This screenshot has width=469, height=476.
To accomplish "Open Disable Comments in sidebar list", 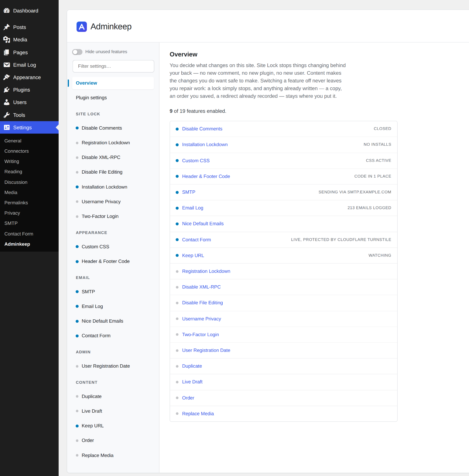I will 102,128.
